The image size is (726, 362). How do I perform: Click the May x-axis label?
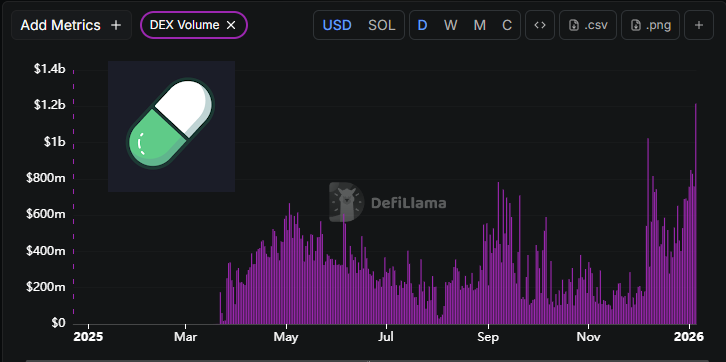286,337
